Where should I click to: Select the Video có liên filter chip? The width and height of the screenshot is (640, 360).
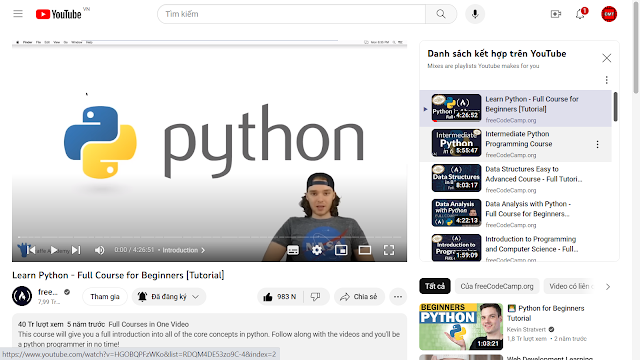click(x=570, y=286)
